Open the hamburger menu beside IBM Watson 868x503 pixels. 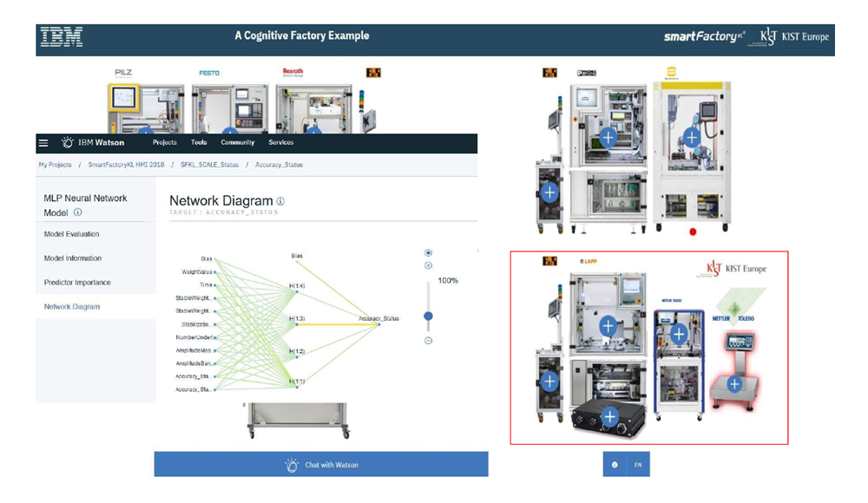(x=43, y=143)
